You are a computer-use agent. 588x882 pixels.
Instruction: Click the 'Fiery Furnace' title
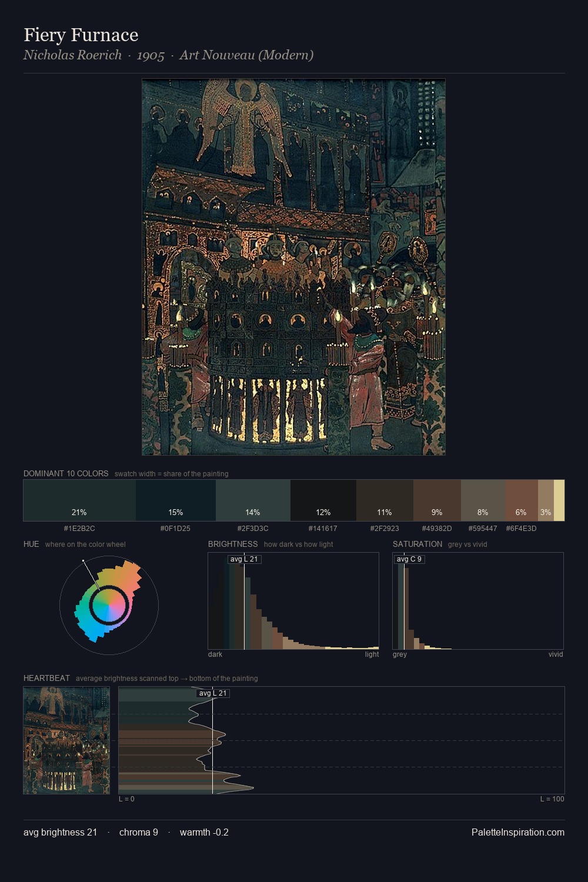coord(81,35)
